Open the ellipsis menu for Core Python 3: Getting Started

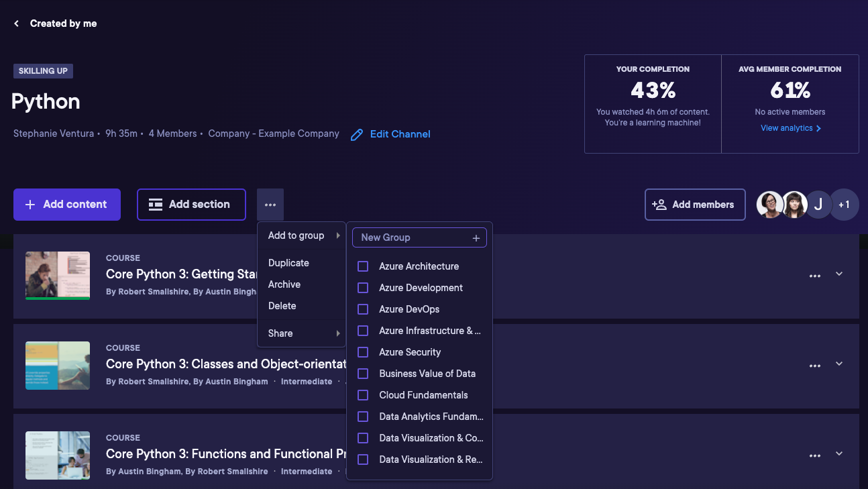(815, 275)
